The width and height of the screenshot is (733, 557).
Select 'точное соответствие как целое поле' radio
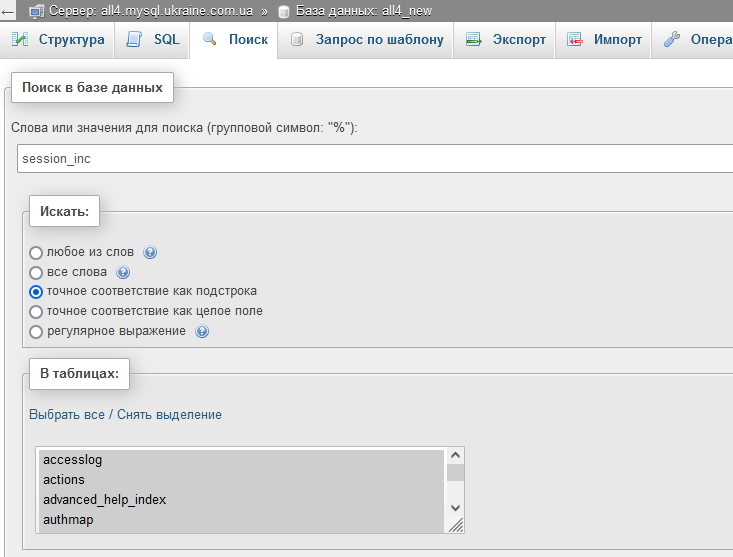pyautogui.click(x=36, y=312)
